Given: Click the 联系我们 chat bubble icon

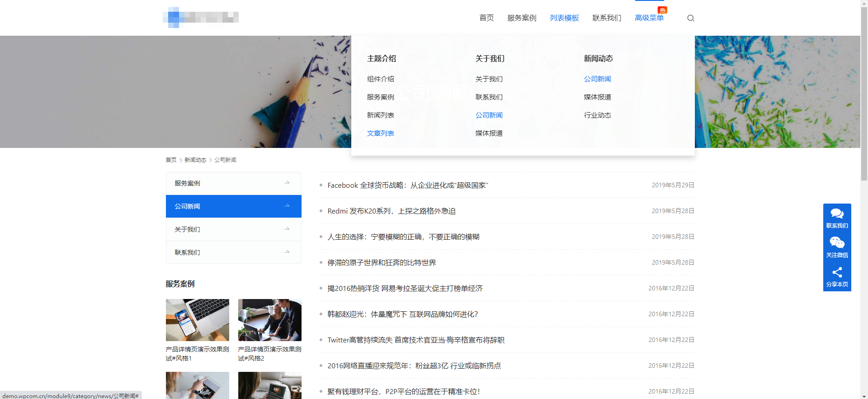Looking at the screenshot, I should click(x=837, y=214).
